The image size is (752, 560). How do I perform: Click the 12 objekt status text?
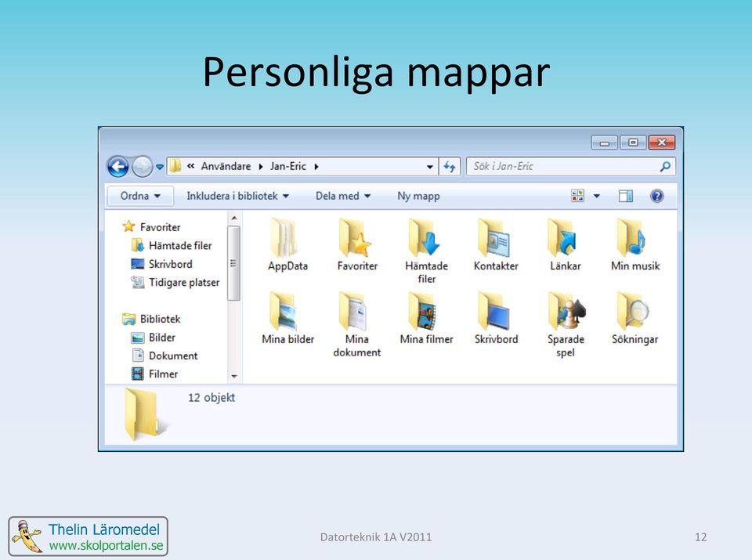coord(211,397)
